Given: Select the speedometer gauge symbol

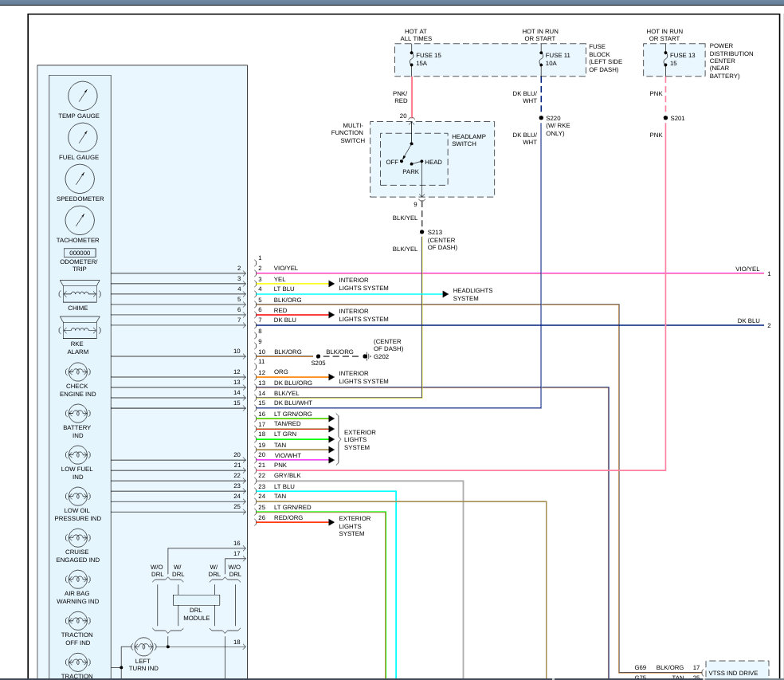Looking at the screenshot, I should click(79, 179).
